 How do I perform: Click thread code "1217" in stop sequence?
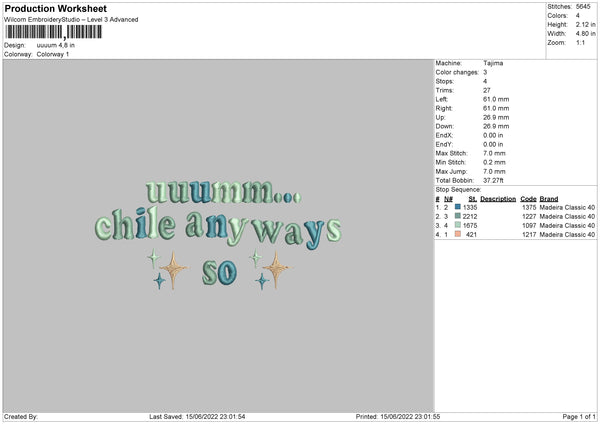(529, 235)
